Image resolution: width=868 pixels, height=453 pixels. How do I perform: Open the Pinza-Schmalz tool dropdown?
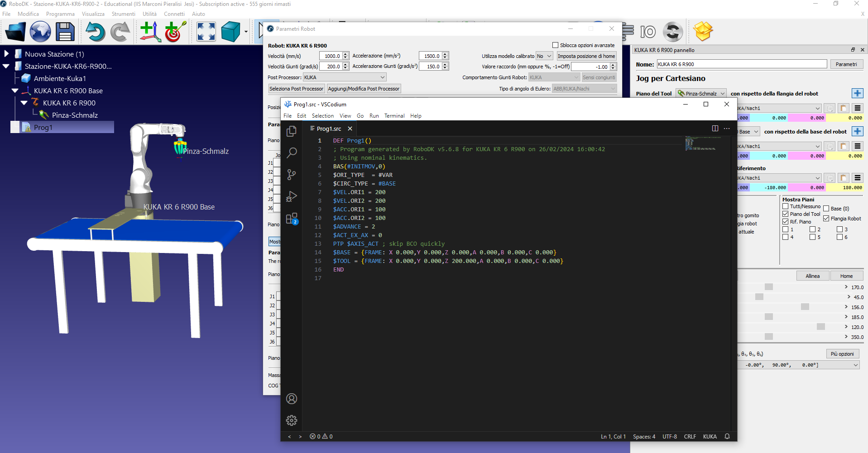click(701, 94)
